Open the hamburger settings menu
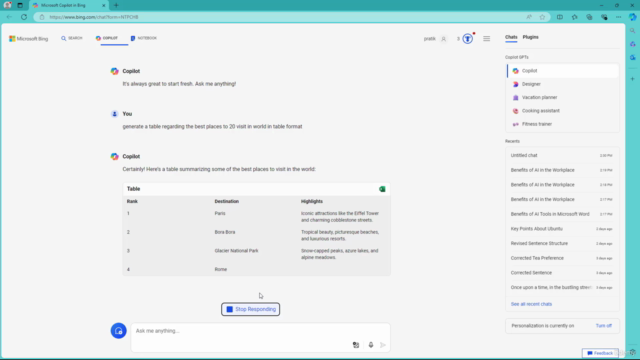Screen dimensions: 640x360 pos(487,39)
